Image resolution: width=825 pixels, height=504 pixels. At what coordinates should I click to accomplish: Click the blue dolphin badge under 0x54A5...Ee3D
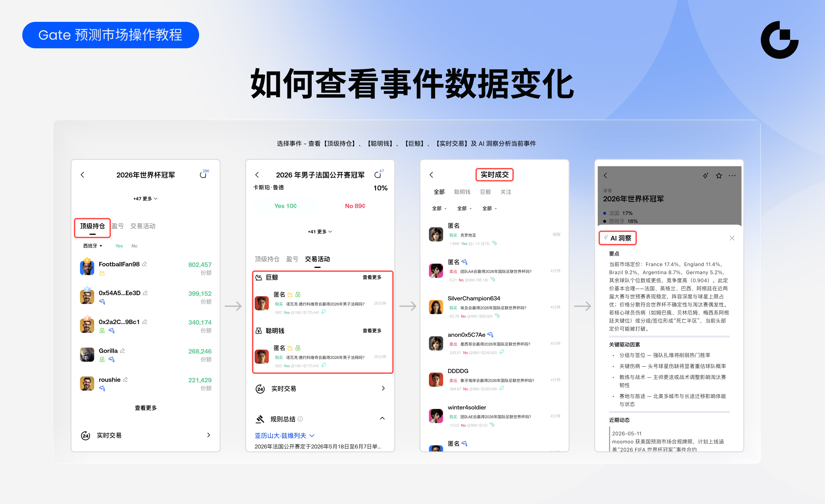click(x=102, y=302)
